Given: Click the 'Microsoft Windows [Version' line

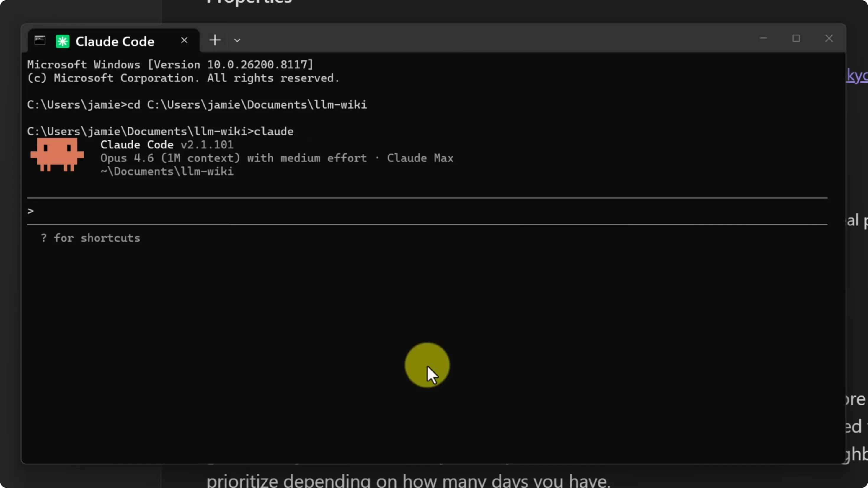Looking at the screenshot, I should coord(170,64).
